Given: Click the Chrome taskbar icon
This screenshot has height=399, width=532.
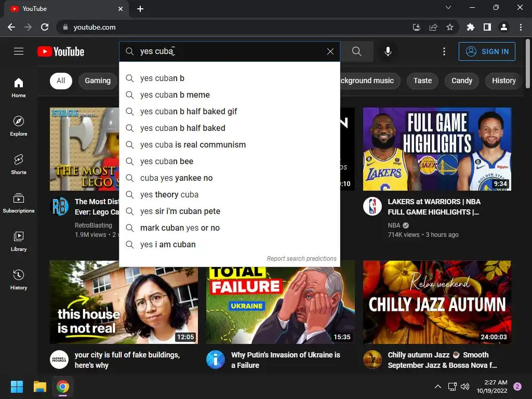Looking at the screenshot, I should 63,387.
